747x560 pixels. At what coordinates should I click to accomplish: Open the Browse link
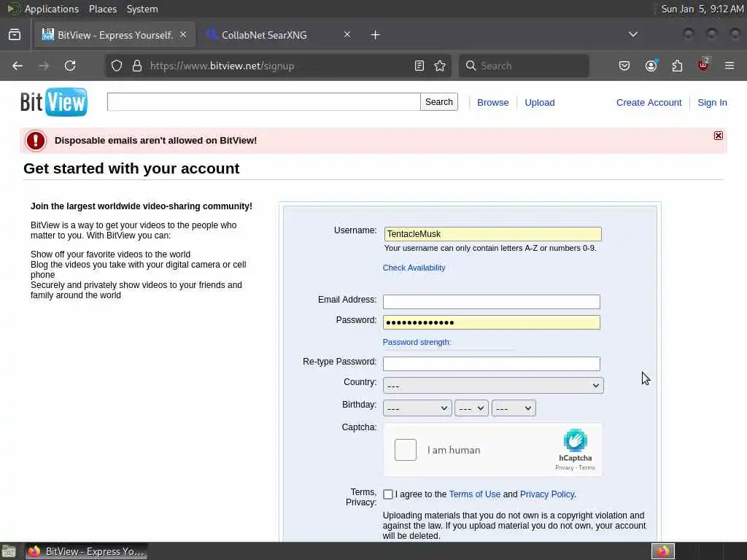coord(492,102)
